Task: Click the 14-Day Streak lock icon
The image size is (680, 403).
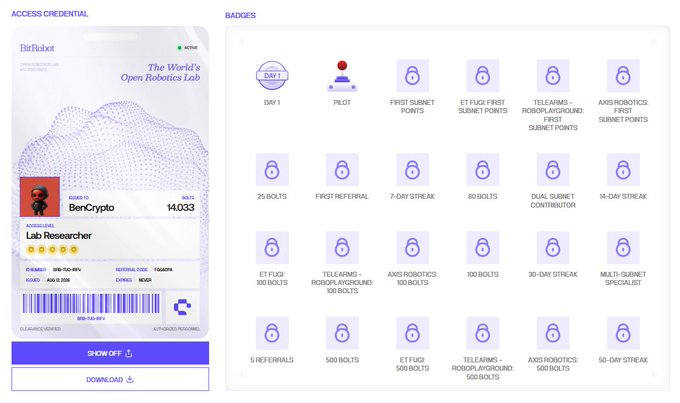Action: pos(623,170)
